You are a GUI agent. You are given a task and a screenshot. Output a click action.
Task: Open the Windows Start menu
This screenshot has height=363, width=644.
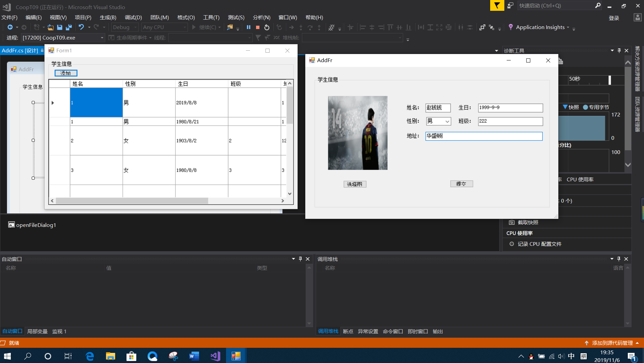tap(7, 356)
